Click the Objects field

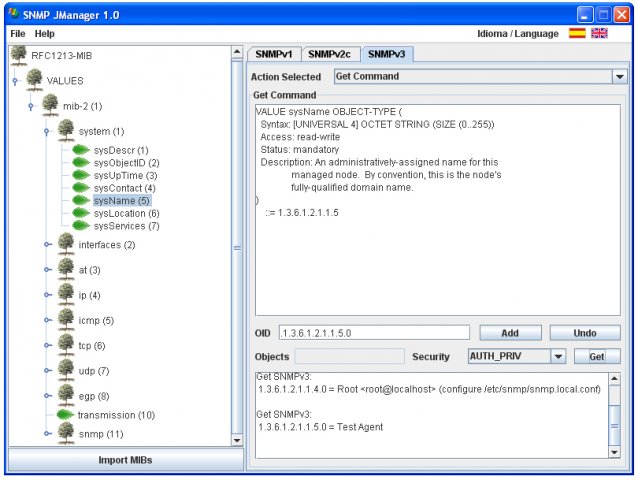click(350, 356)
